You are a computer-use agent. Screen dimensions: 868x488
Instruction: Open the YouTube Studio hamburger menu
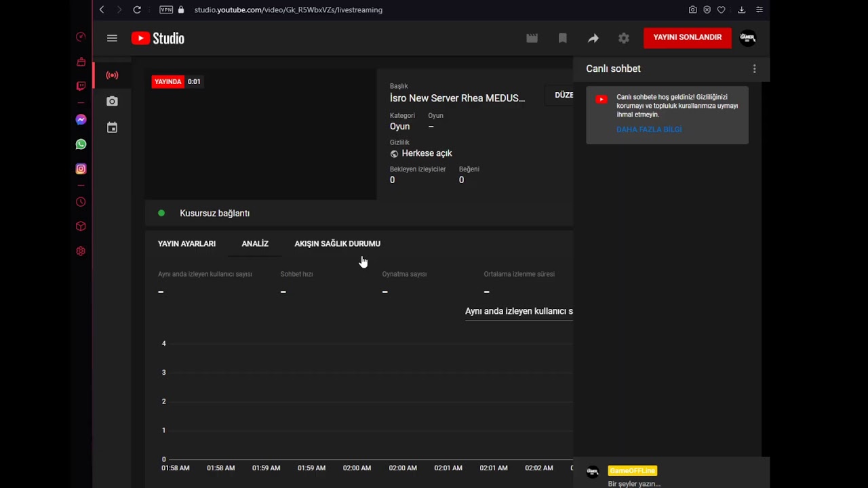[x=112, y=38]
